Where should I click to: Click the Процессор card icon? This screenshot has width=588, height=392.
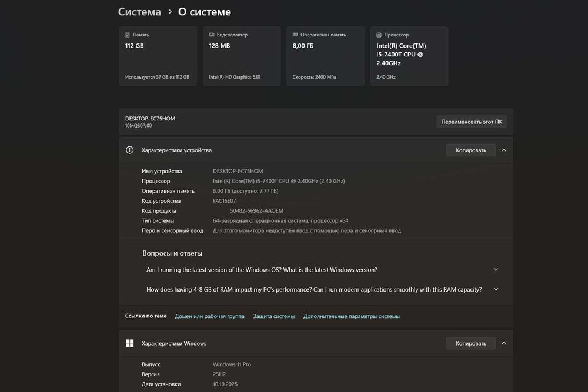[x=379, y=35]
